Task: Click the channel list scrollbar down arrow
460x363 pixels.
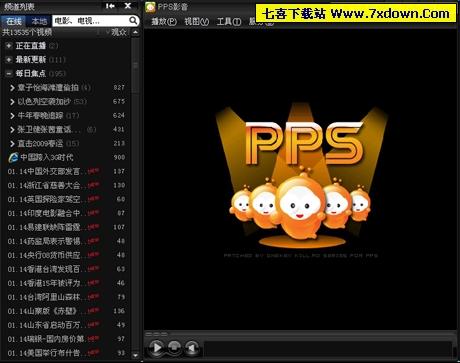Action: tap(135, 355)
